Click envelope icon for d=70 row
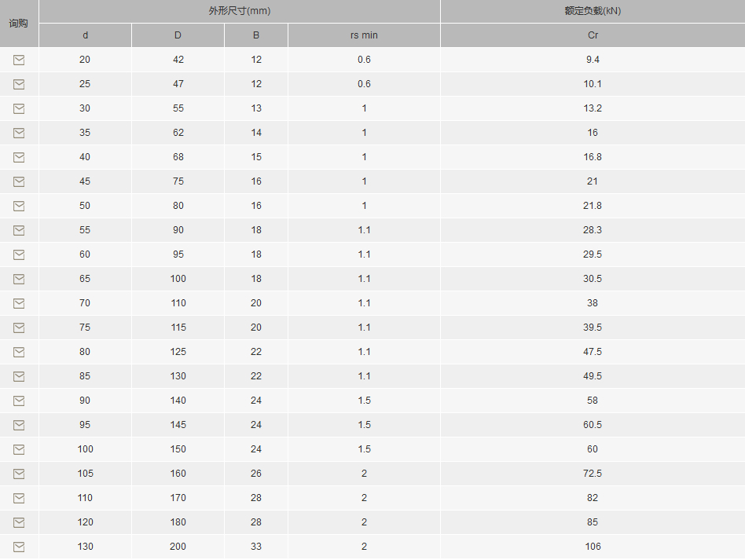Screen dimensions: 745x560 [19, 303]
